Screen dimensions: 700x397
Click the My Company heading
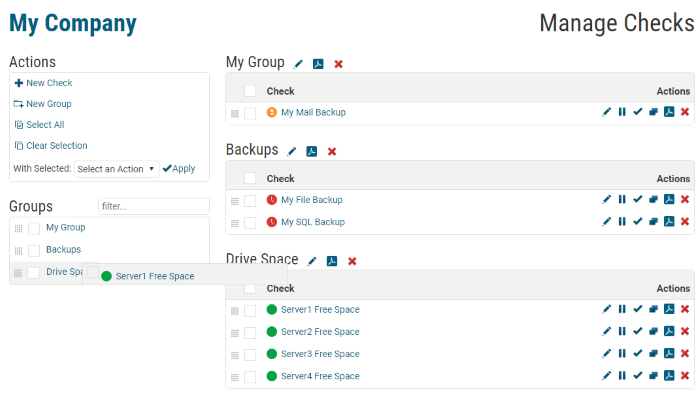73,24
